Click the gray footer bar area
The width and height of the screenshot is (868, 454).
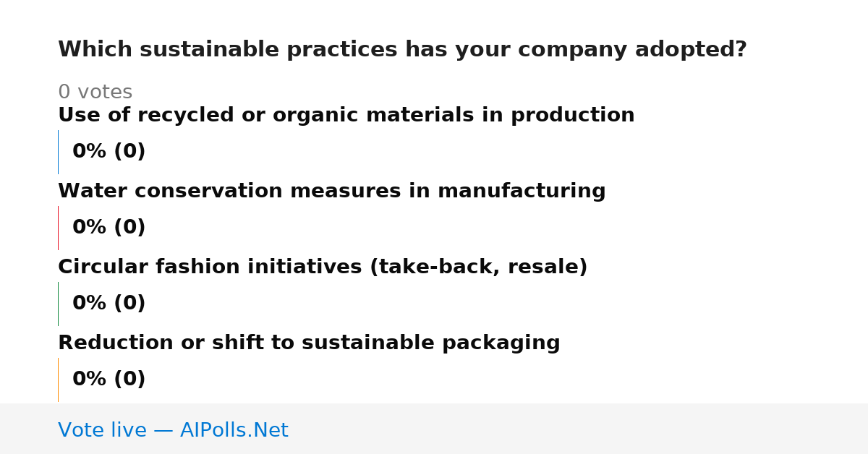pyautogui.click(x=434, y=429)
